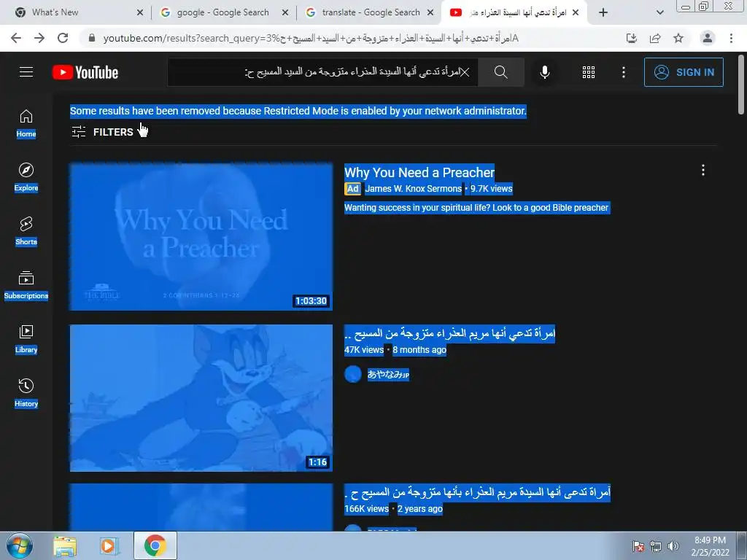Open the YouTube hamburger guide menu
Image resolution: width=747 pixels, height=560 pixels.
coord(26,72)
